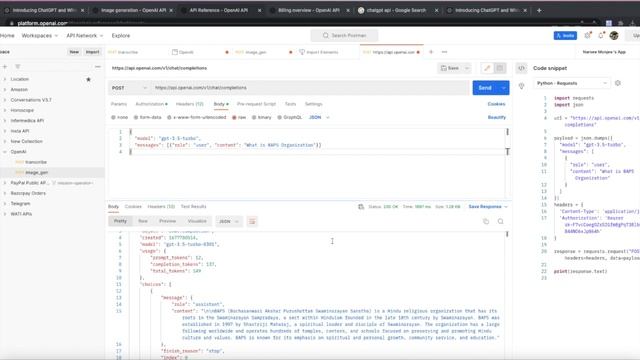The image size is (640, 360).
Task: Open the Save options dropdown arrow
Action: (x=467, y=68)
